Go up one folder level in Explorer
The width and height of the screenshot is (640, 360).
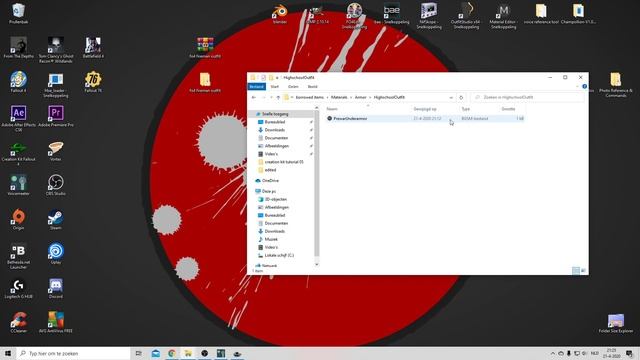point(278,98)
